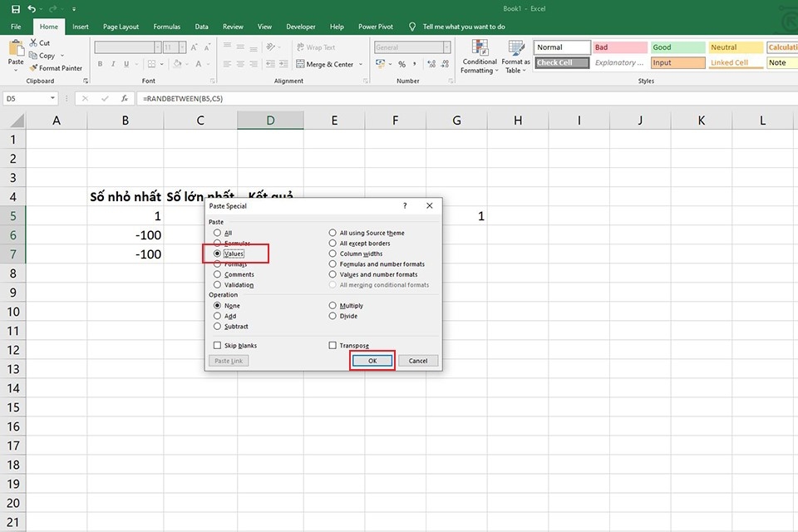This screenshot has width=798, height=532.
Task: Select the Format Painter brush
Action: coord(33,67)
